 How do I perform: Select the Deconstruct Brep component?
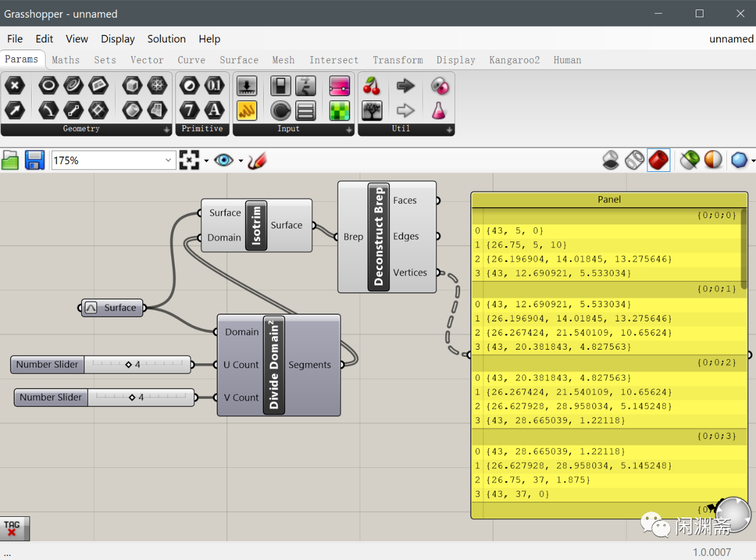[x=387, y=237]
